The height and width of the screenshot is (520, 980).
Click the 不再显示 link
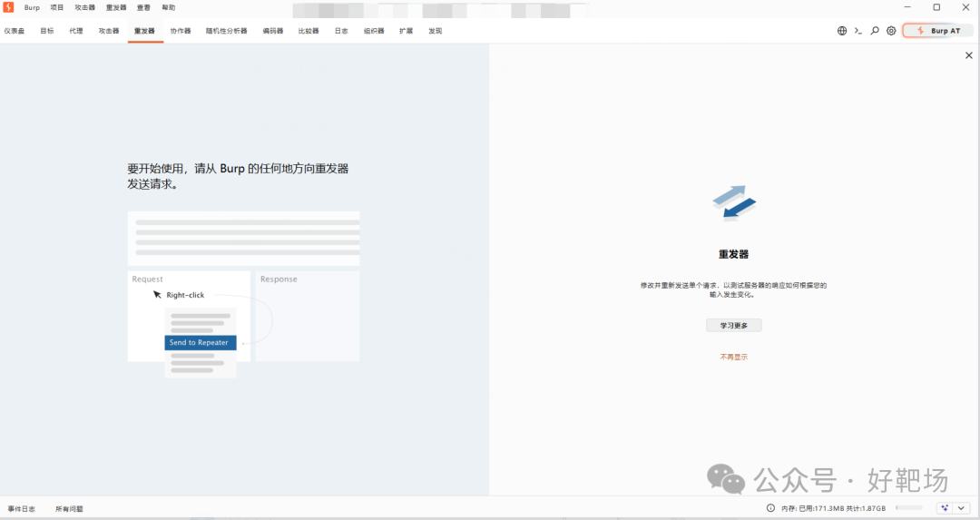[734, 357]
